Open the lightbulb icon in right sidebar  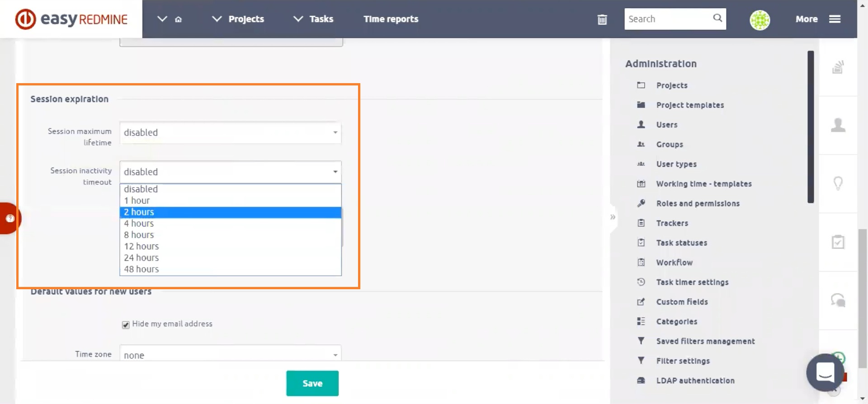coord(838,183)
